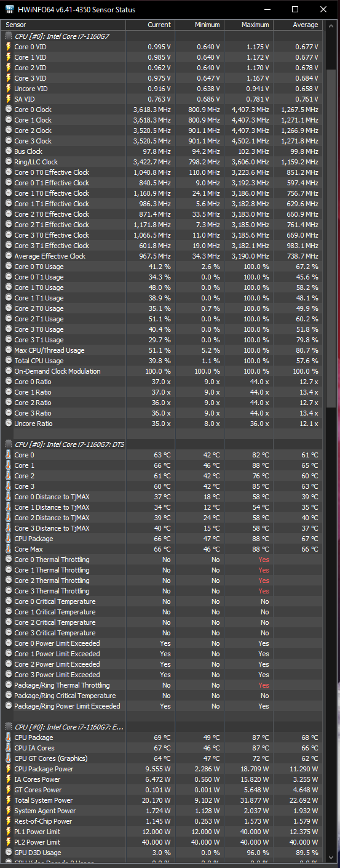Click the Ring/LLC Clock row icon

click(9, 162)
